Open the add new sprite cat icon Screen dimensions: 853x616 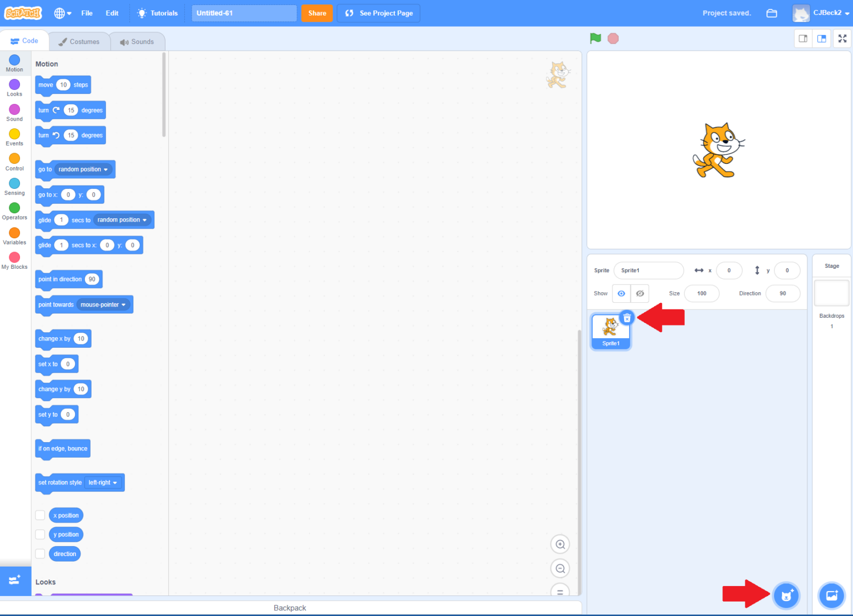tap(786, 595)
